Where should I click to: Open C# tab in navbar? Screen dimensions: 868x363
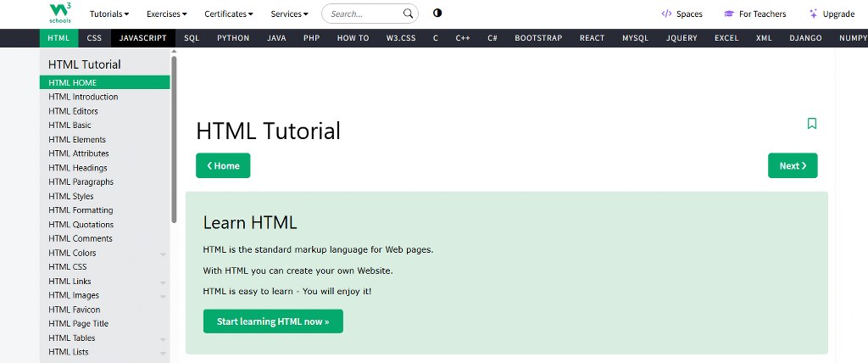click(492, 38)
